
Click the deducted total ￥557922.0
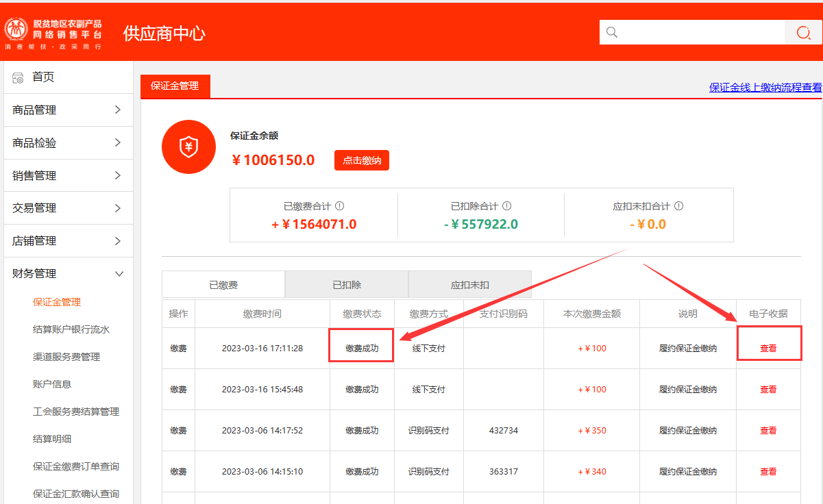pos(480,225)
